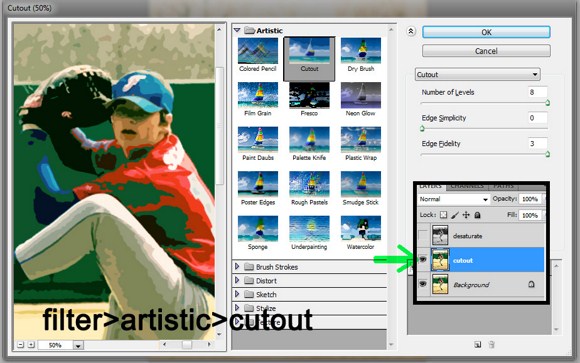Screen dimensions: 580x363
Task: Click the delete effect layer trash icon
Action: click(491, 344)
